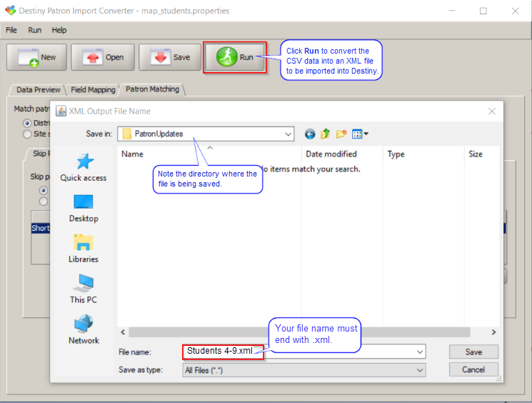The width and height of the screenshot is (532, 403).
Task: Select the District match radio button
Action: [28, 123]
